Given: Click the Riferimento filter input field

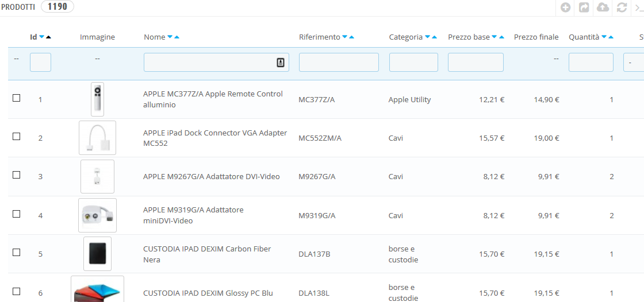Looking at the screenshot, I should pyautogui.click(x=339, y=62).
